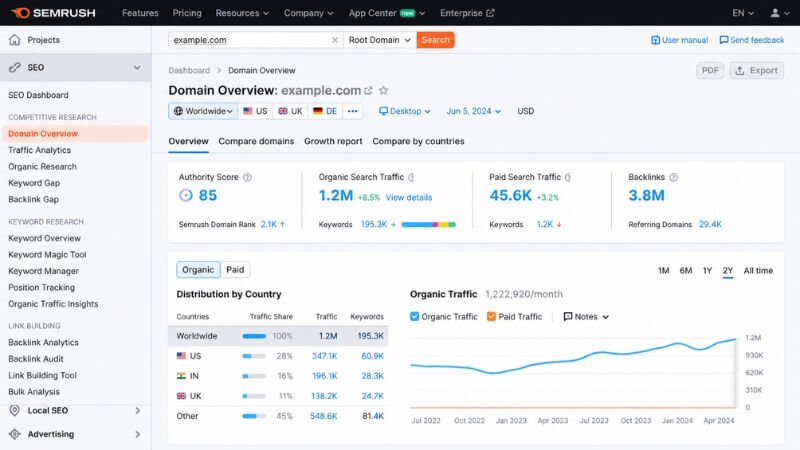Click the Export upload icon
The image size is (800, 450).
[739, 70]
